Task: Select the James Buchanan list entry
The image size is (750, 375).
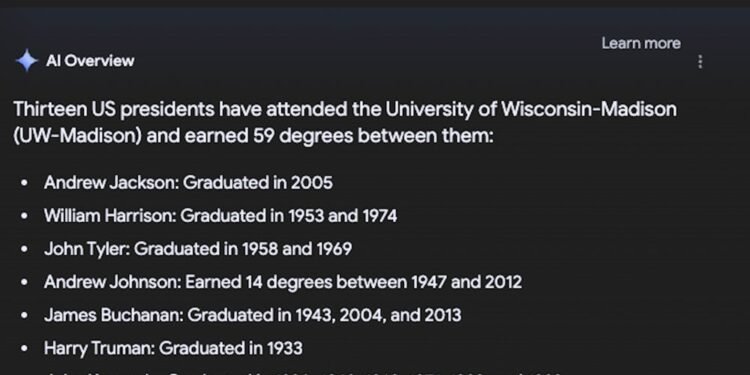Action: [x=253, y=315]
